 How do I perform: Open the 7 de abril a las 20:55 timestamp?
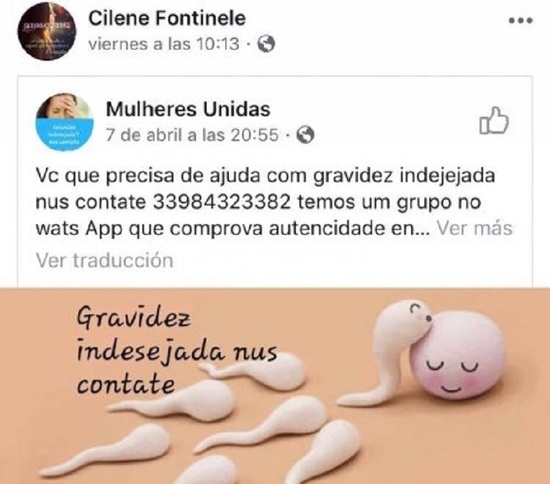193,135
